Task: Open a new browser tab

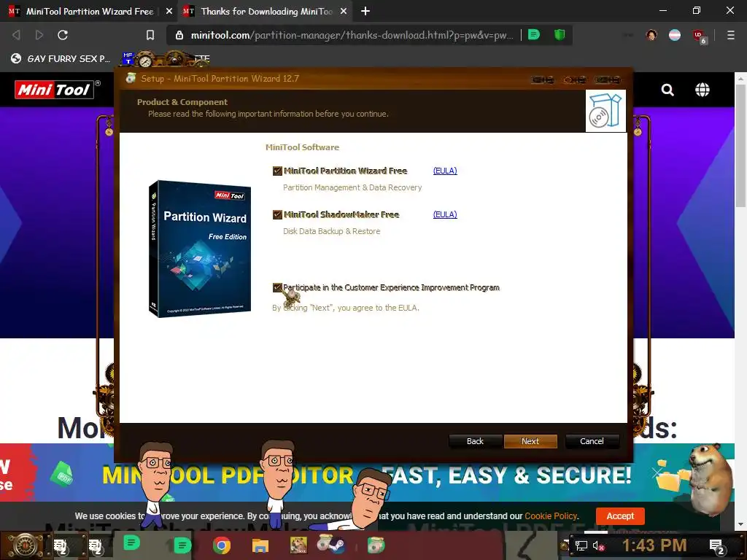Action: pyautogui.click(x=365, y=11)
